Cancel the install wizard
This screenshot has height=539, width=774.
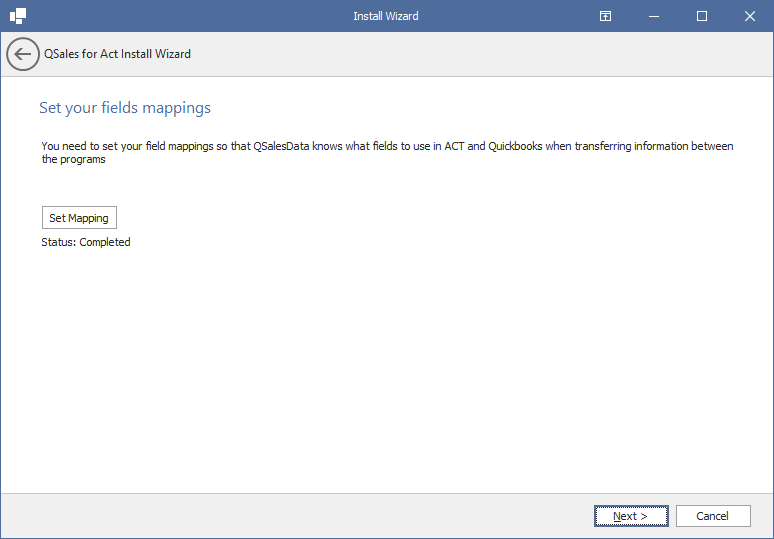point(713,516)
